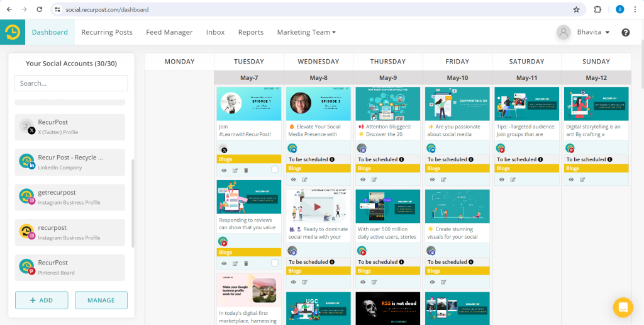Delete the 'Join #LearnwithRecurPost' post
The image size is (644, 325).
[x=246, y=170]
